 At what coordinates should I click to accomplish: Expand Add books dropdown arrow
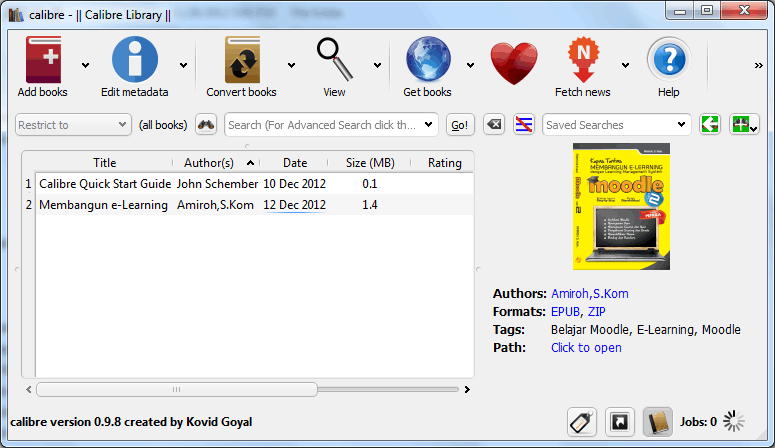[86, 65]
